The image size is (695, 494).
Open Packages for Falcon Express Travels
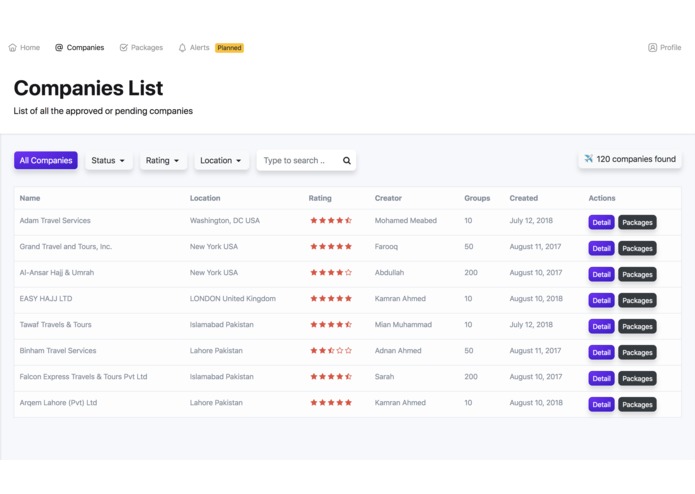coord(637,378)
